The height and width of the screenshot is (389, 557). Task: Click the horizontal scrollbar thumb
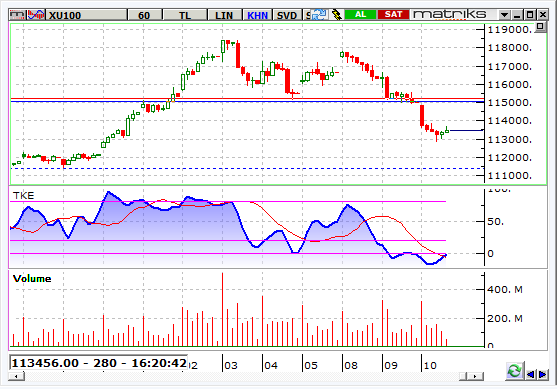[463, 376]
